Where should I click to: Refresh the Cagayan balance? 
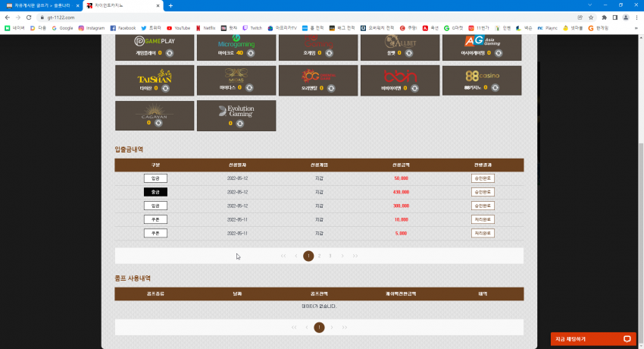pos(158,123)
